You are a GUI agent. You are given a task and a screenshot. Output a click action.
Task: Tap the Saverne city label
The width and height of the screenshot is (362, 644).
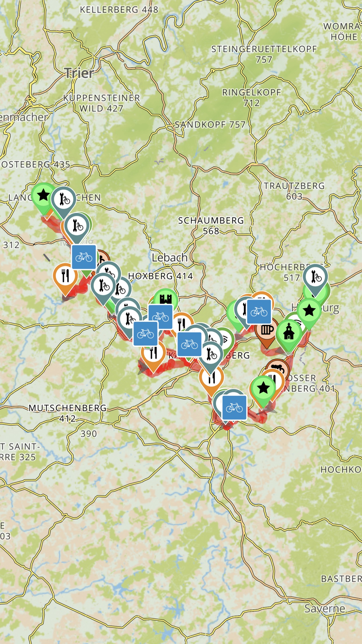point(325,608)
